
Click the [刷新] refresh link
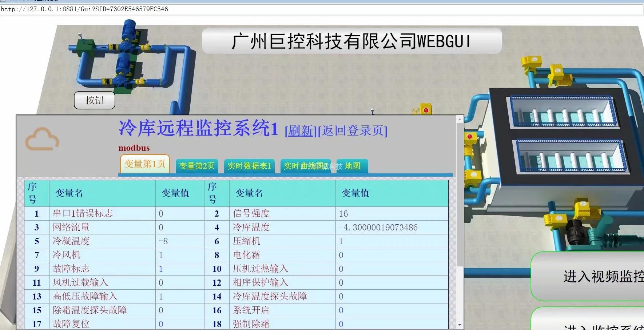coord(301,131)
